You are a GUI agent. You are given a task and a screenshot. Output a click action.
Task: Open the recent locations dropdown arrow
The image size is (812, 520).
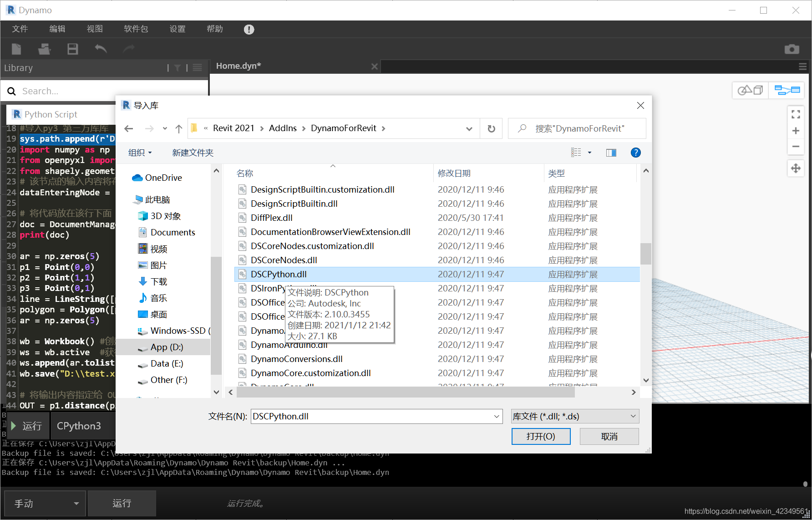(x=165, y=128)
